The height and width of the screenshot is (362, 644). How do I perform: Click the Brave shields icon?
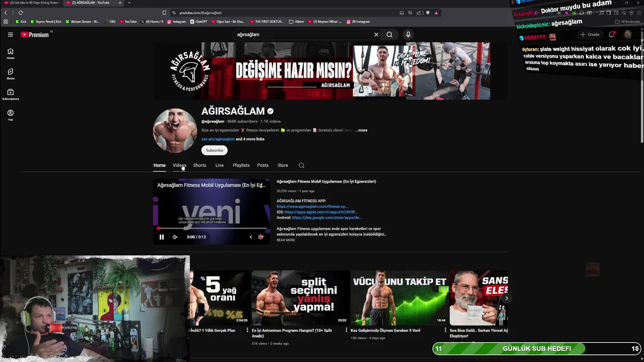(x=428, y=13)
